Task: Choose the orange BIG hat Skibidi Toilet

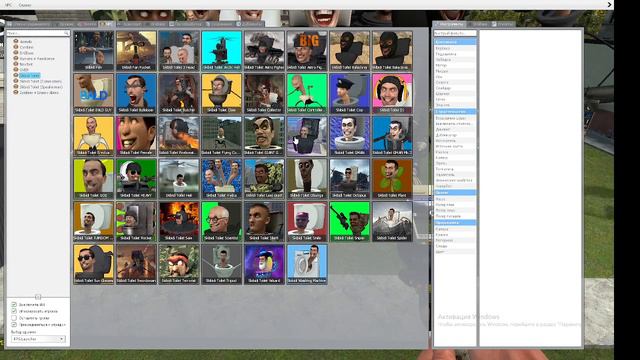Action: pos(307,51)
